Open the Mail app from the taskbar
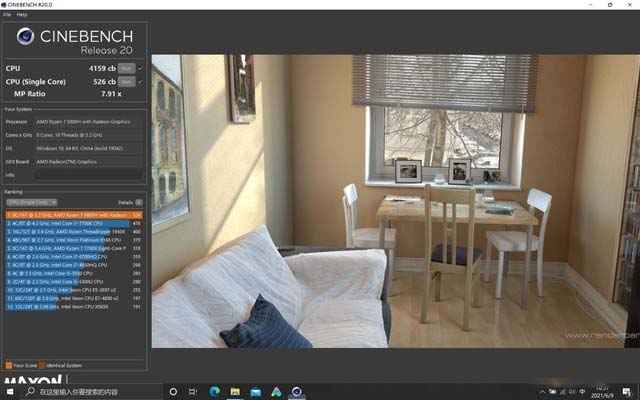The image size is (640, 400). click(256, 392)
